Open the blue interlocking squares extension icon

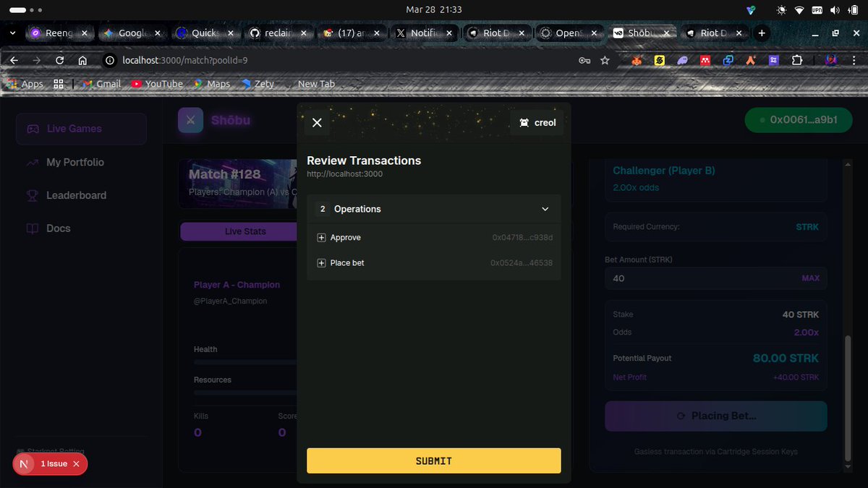pyautogui.click(x=728, y=61)
